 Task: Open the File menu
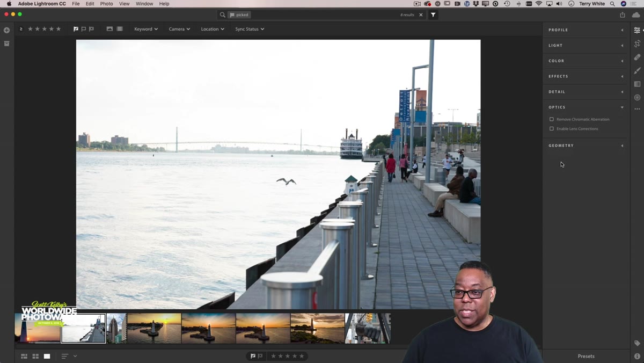[76, 4]
